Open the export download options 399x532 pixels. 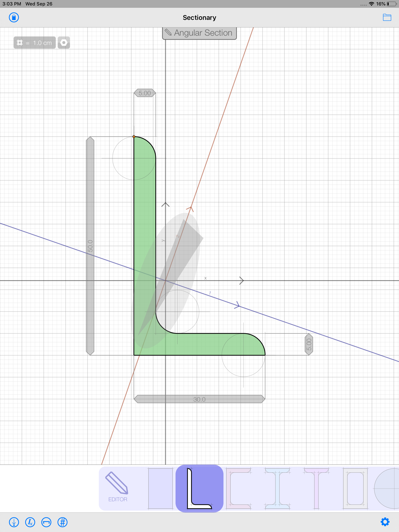[14, 522]
